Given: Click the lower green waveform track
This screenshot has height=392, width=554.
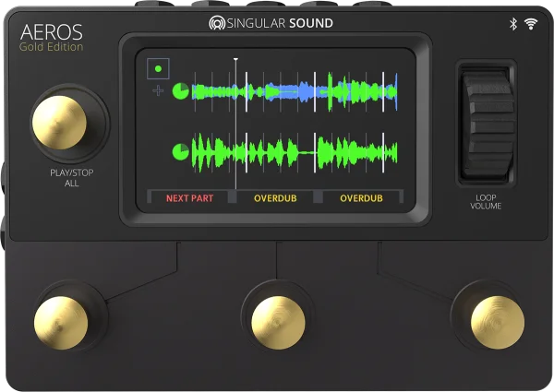Looking at the screenshot, I should 295,152.
